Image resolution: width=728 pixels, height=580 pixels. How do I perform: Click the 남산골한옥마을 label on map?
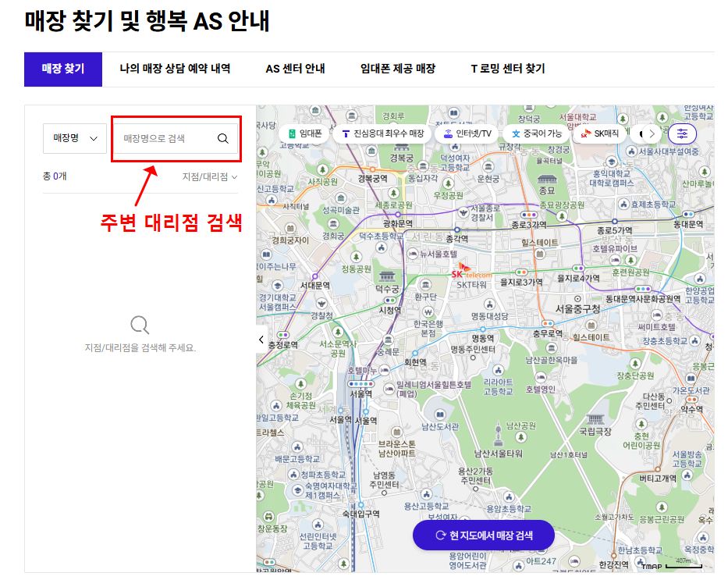coord(552,361)
